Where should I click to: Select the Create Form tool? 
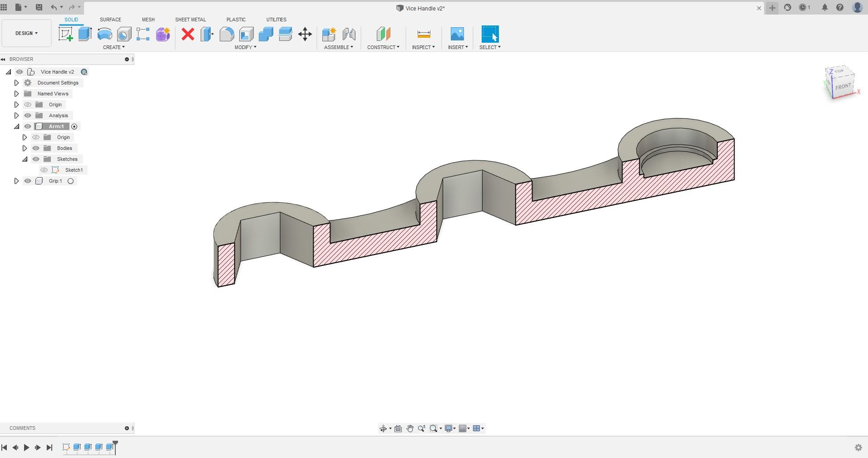coord(162,34)
